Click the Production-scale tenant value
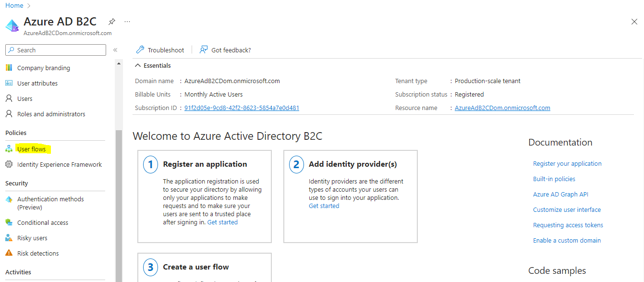The width and height of the screenshot is (644, 282). [x=487, y=81]
